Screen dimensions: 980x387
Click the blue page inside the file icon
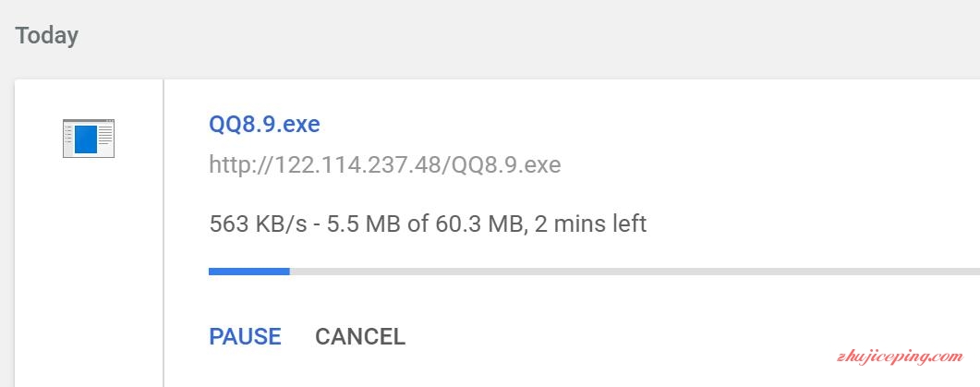pos(86,139)
